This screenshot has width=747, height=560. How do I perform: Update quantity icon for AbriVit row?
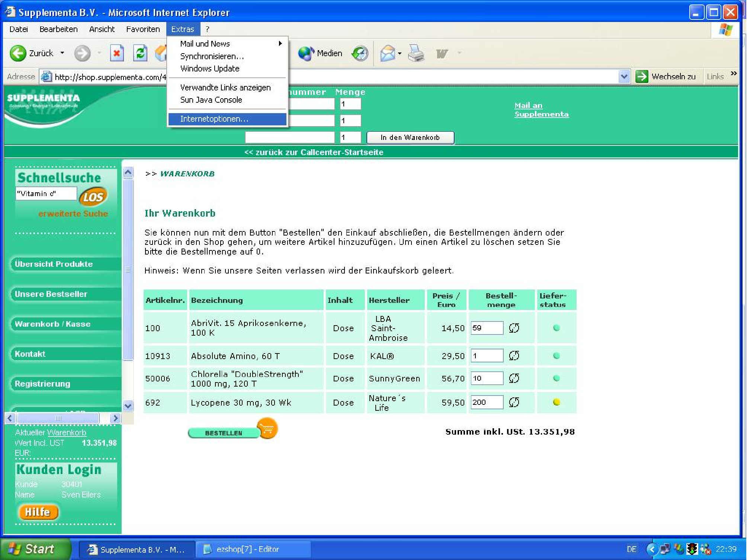pos(514,328)
